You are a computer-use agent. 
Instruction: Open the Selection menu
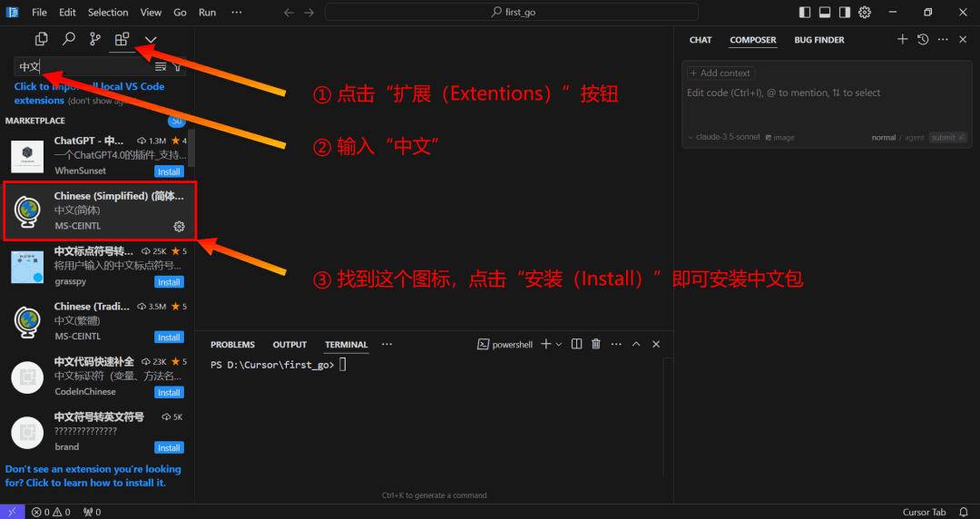[x=108, y=13]
